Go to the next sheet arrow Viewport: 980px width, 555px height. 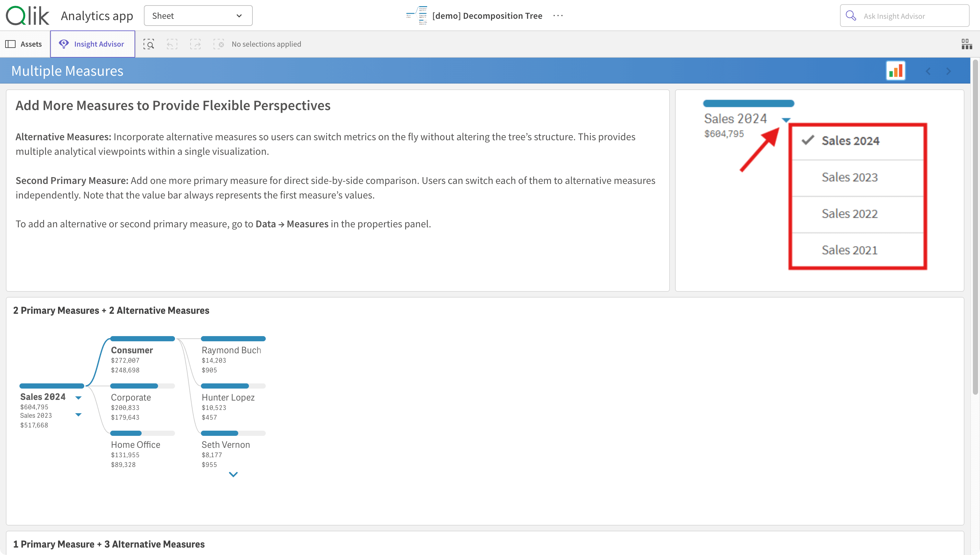(x=949, y=71)
